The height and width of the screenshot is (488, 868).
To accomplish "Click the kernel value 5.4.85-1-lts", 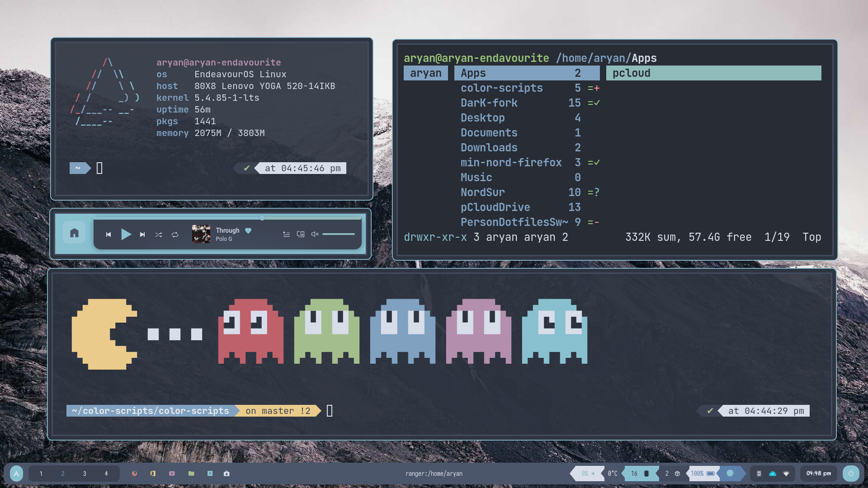I will point(227,98).
